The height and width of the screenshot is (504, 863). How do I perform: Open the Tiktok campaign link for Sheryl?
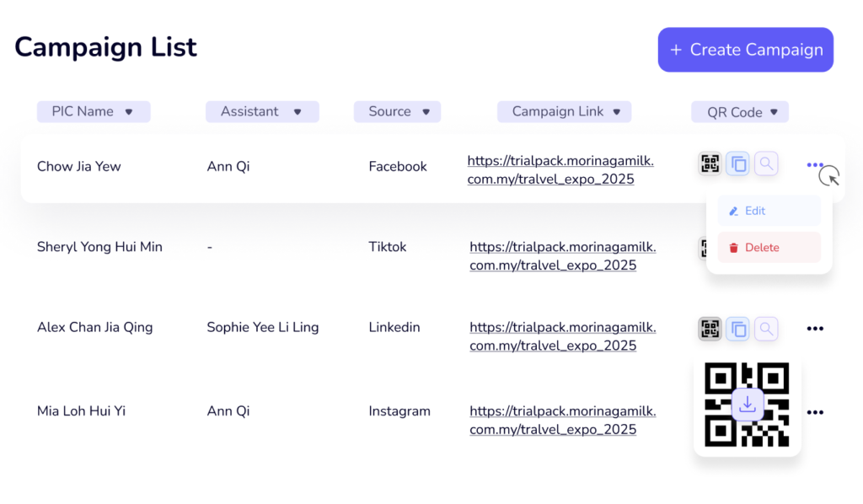tap(562, 256)
